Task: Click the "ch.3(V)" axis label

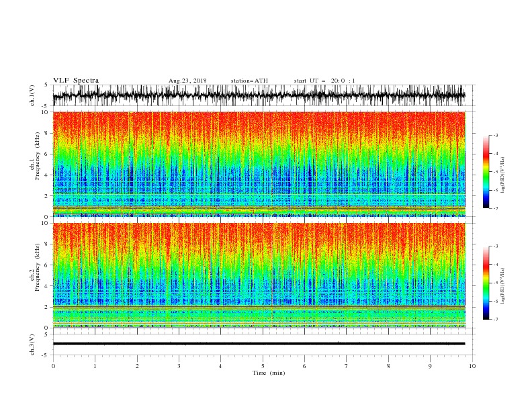Action: pos(32,345)
